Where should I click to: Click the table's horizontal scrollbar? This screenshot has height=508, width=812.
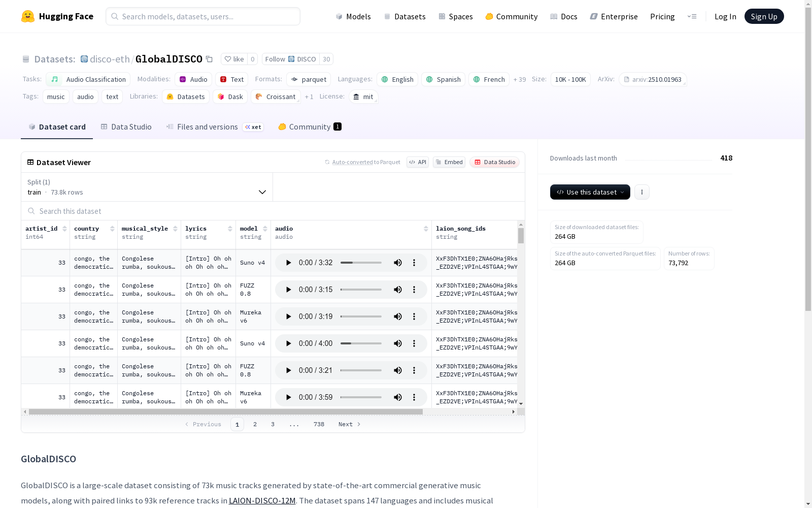click(226, 411)
